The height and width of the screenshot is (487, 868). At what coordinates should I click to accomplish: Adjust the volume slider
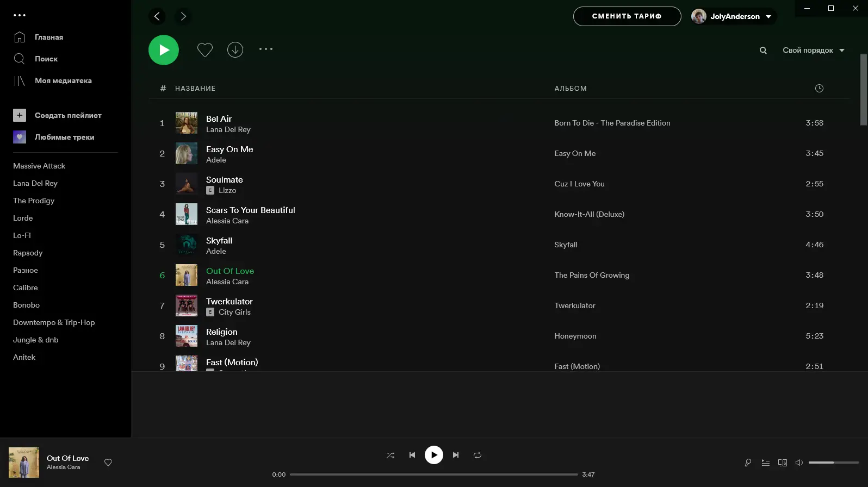pyautogui.click(x=834, y=463)
